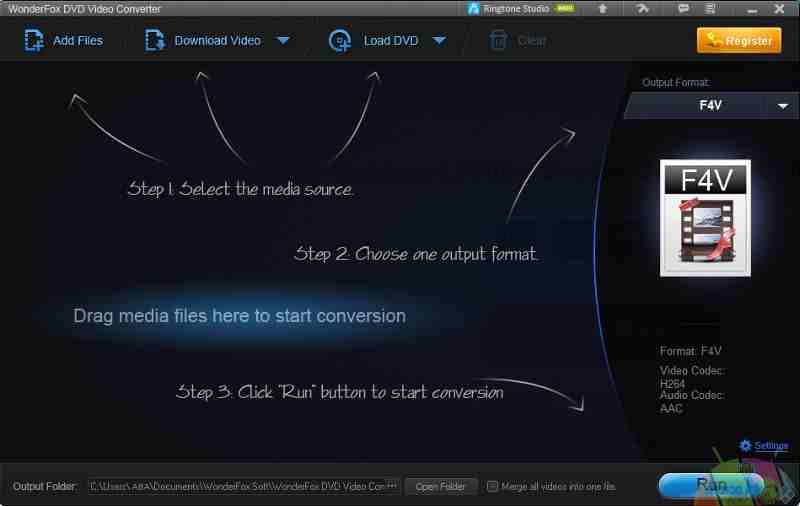The height and width of the screenshot is (506, 800).
Task: Expand the Load DVD dropdown arrow
Action: pos(439,40)
